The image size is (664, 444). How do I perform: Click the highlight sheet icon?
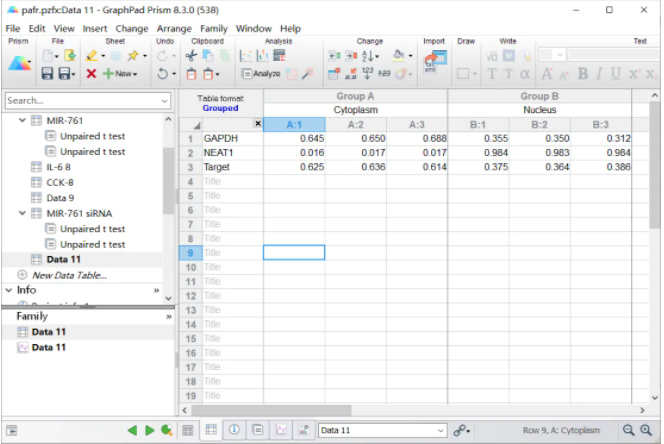91,56
